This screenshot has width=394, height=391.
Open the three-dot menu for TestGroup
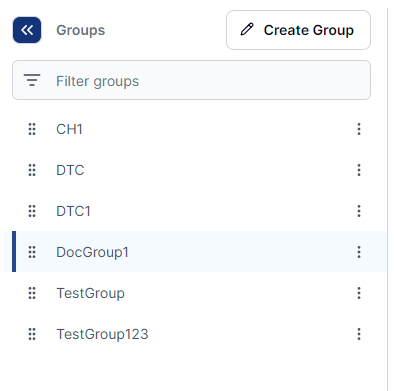click(359, 293)
